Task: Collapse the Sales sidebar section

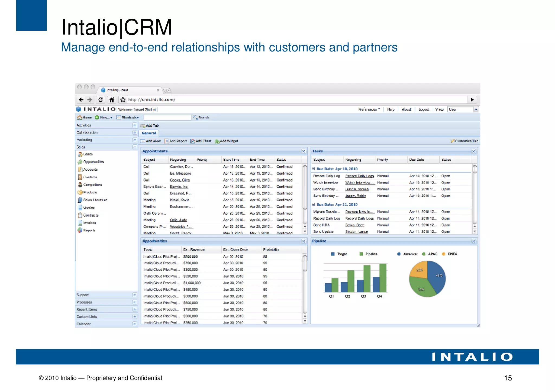Action: [135, 147]
